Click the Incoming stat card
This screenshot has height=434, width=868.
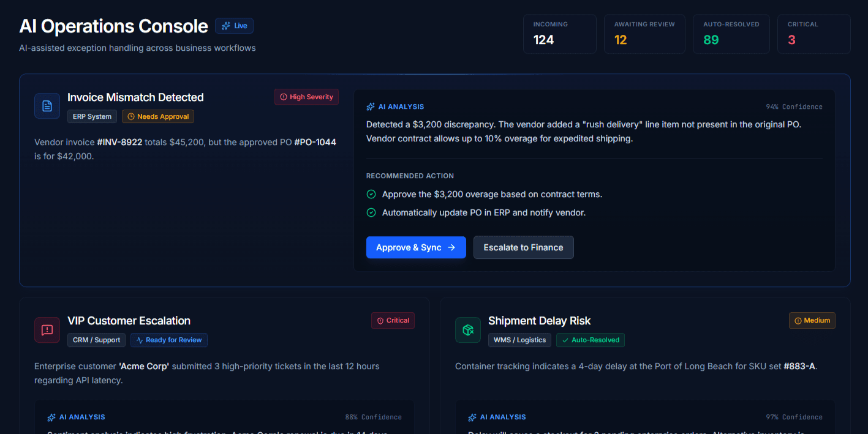559,34
